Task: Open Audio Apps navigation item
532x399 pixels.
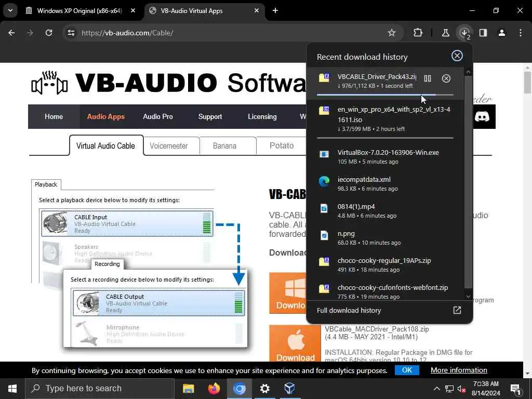Action: tap(106, 117)
